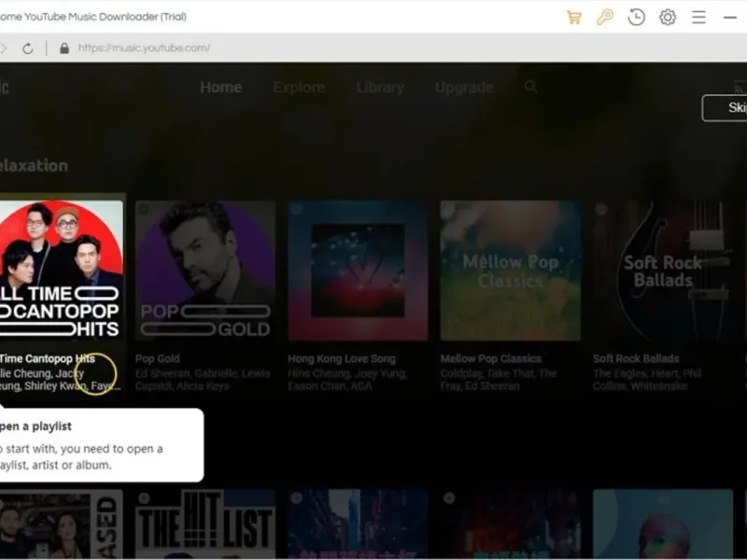The height and width of the screenshot is (560, 747).
Task: Open the hamburger menu icon
Action: (x=698, y=17)
